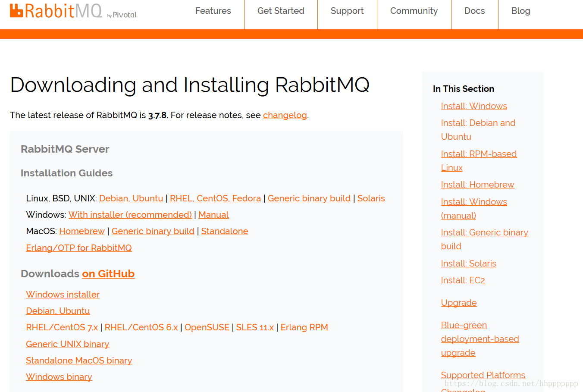Go to the Support page
The width and height of the screenshot is (583, 392).
tap(347, 11)
